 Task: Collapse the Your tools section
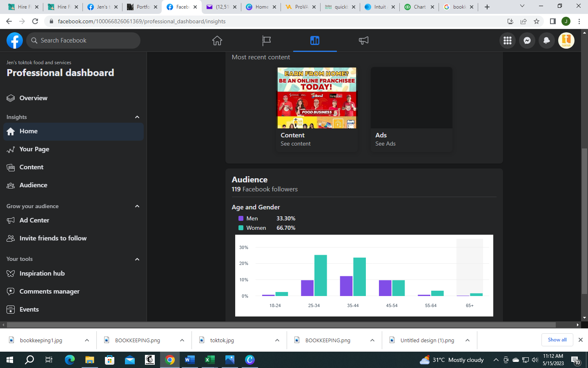pos(137,259)
